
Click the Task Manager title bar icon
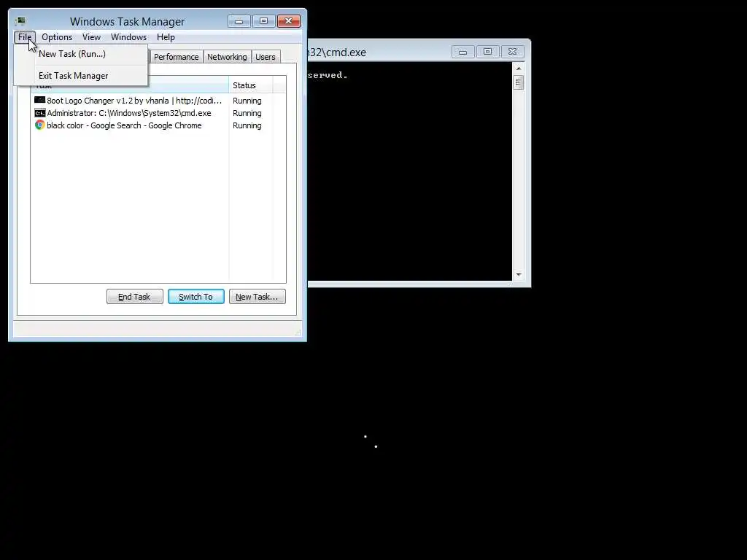[20, 21]
